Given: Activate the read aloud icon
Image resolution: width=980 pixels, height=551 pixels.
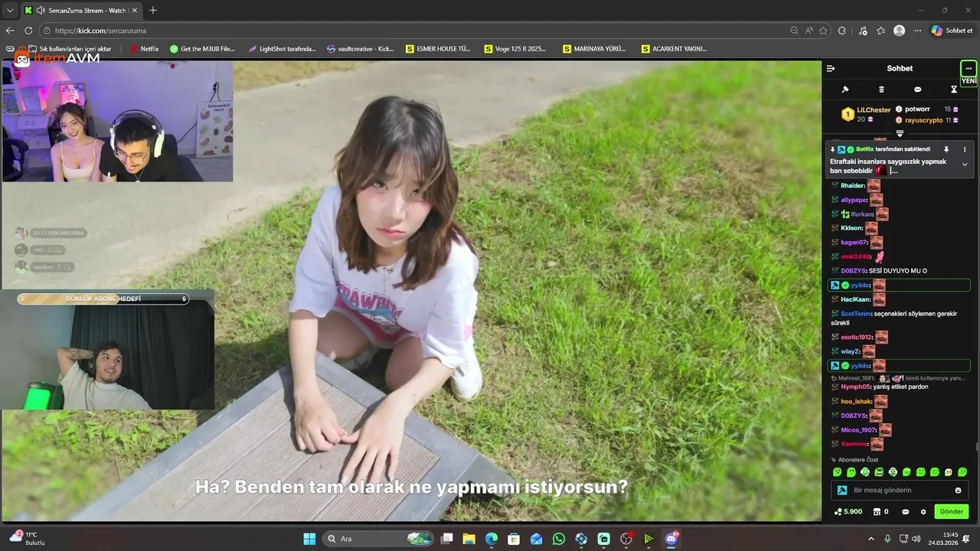Looking at the screenshot, I should 808,31.
